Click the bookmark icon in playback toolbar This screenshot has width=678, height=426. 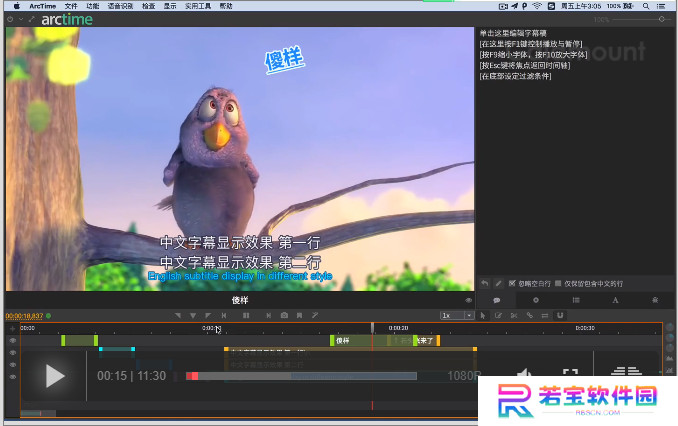coord(299,316)
